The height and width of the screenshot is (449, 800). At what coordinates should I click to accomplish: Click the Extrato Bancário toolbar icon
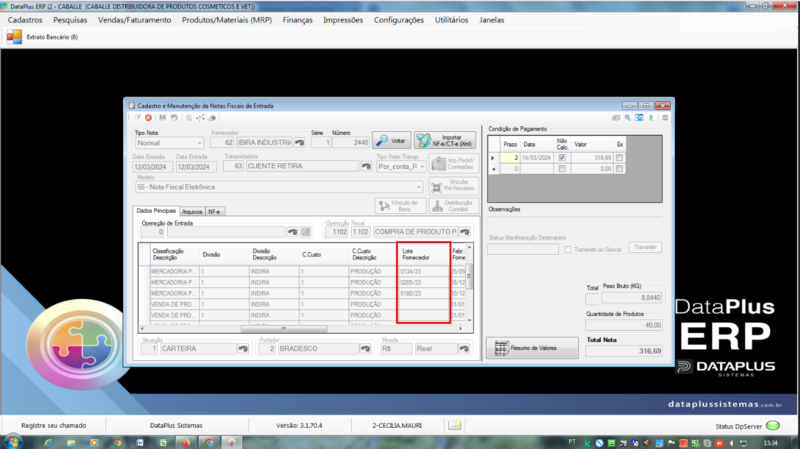(14, 37)
